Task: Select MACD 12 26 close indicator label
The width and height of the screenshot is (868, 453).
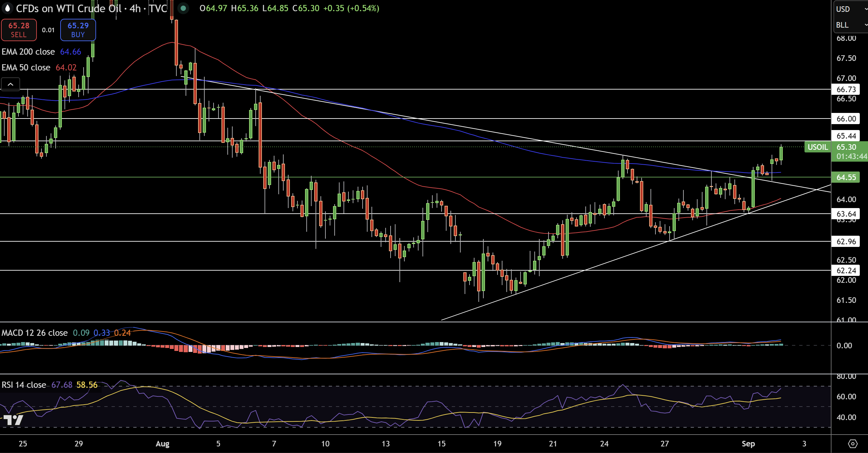Action: point(34,333)
